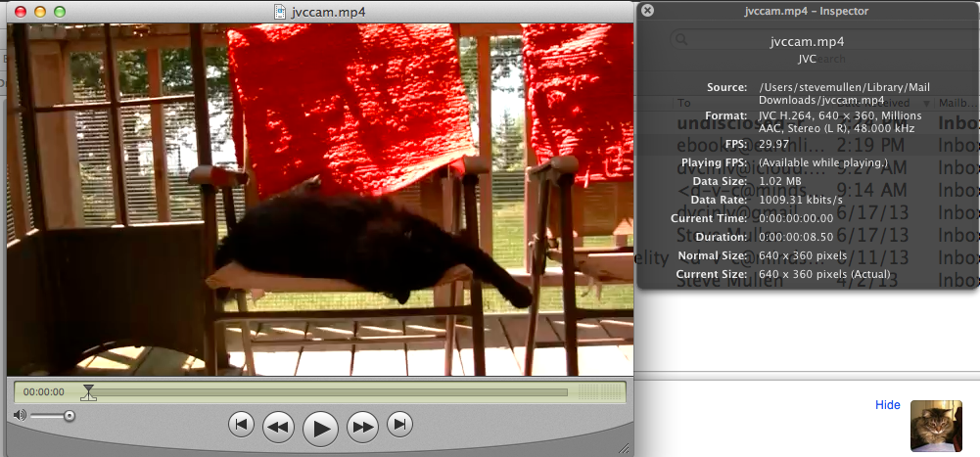
Task: Click the green zoom button of the player
Action: (60, 12)
